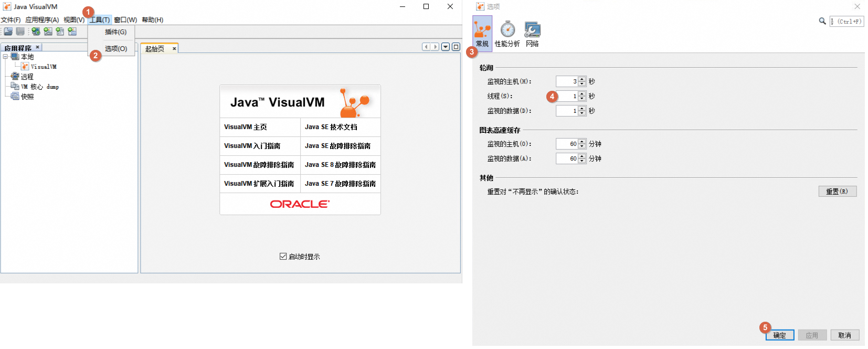Image resolution: width=868 pixels, height=349 pixels.
Task: Click 确定 button in options dialog
Action: click(780, 335)
